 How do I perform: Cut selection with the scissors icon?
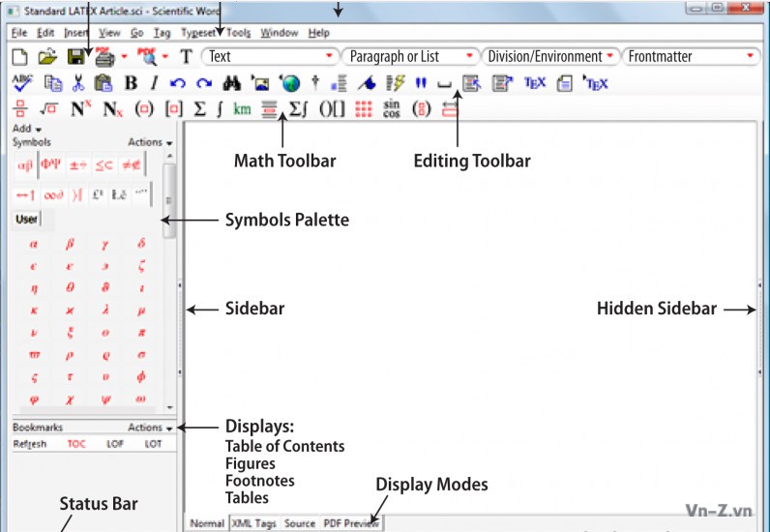pos(78,83)
